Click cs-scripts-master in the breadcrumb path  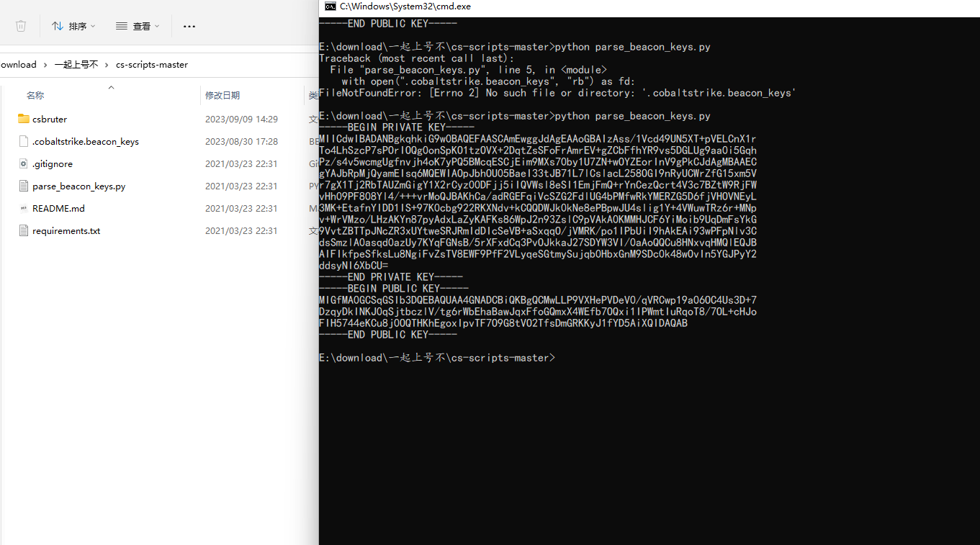pyautogui.click(x=151, y=65)
